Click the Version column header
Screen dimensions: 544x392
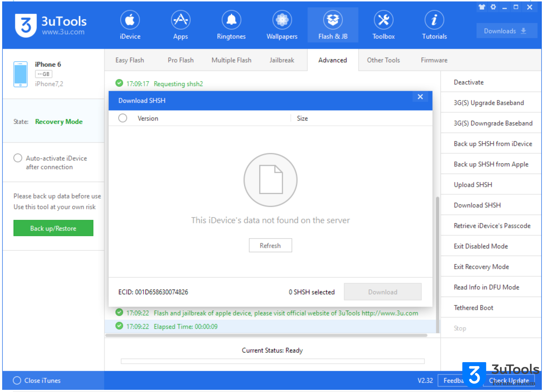pyautogui.click(x=148, y=118)
